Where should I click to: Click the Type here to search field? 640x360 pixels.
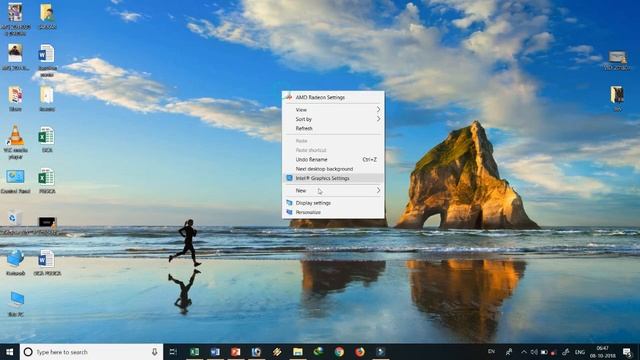tap(91, 352)
